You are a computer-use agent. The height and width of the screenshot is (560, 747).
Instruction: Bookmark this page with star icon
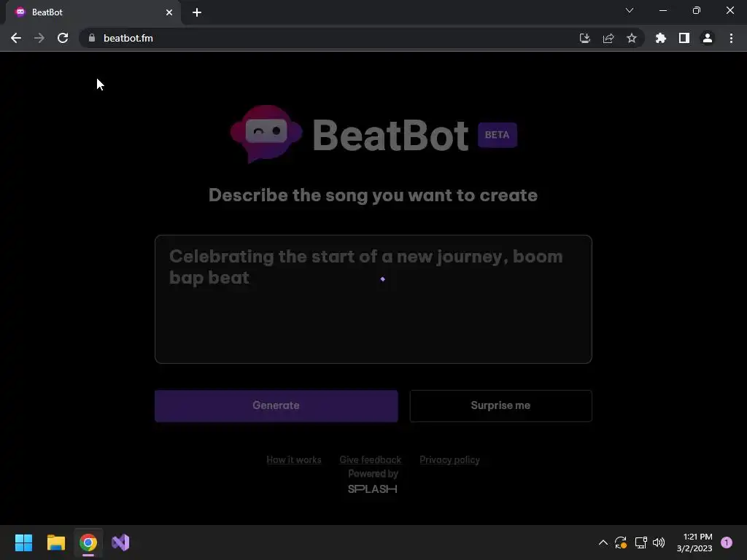(632, 38)
